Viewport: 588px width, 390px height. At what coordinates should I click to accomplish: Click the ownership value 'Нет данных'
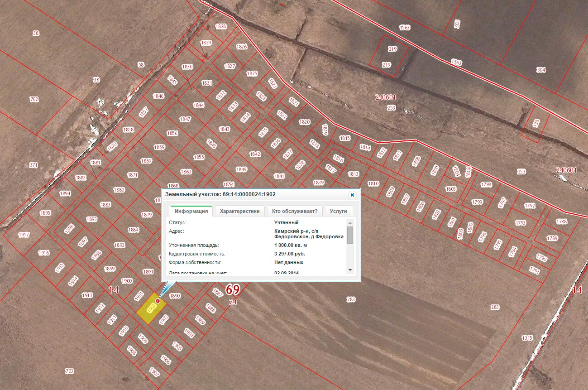(289, 262)
